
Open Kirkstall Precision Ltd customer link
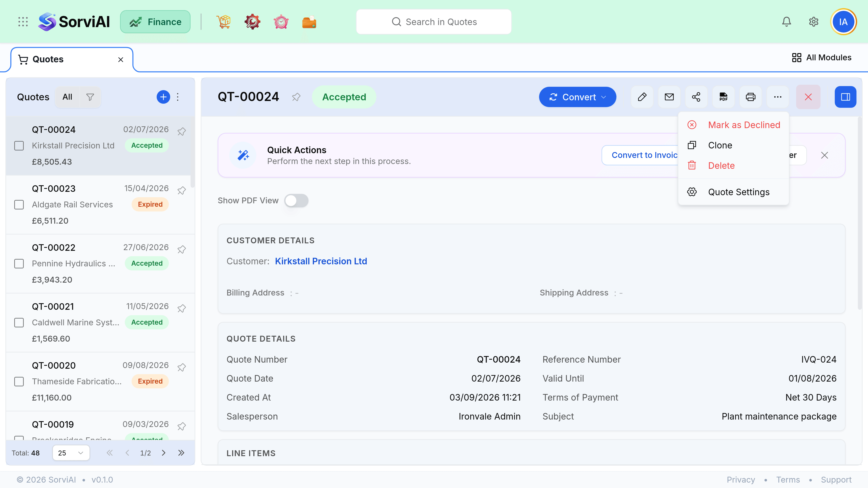[321, 261]
